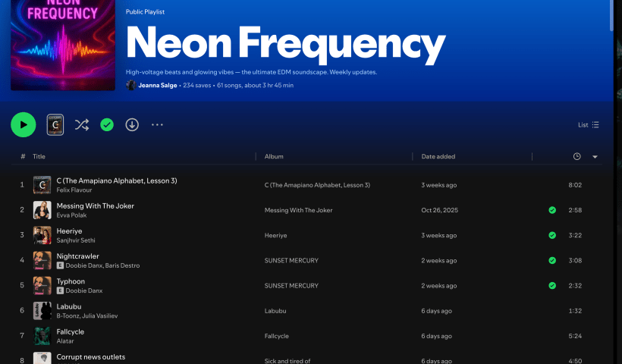The image size is (622, 364).
Task: Sort by the Album column header
Action: click(x=274, y=157)
